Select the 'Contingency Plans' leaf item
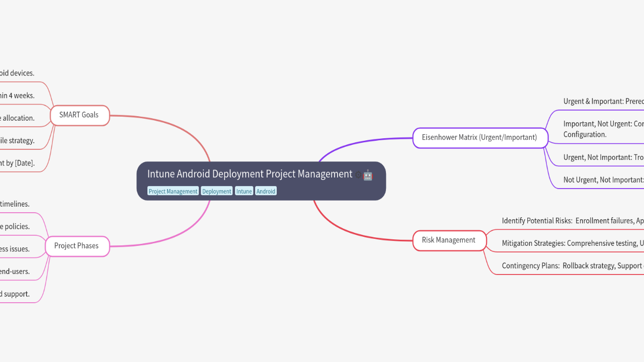The width and height of the screenshot is (644, 362). (573, 266)
